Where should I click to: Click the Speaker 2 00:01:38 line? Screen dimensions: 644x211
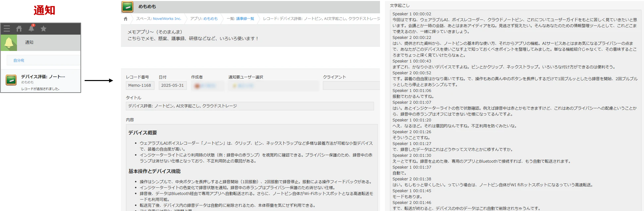tap(412, 179)
